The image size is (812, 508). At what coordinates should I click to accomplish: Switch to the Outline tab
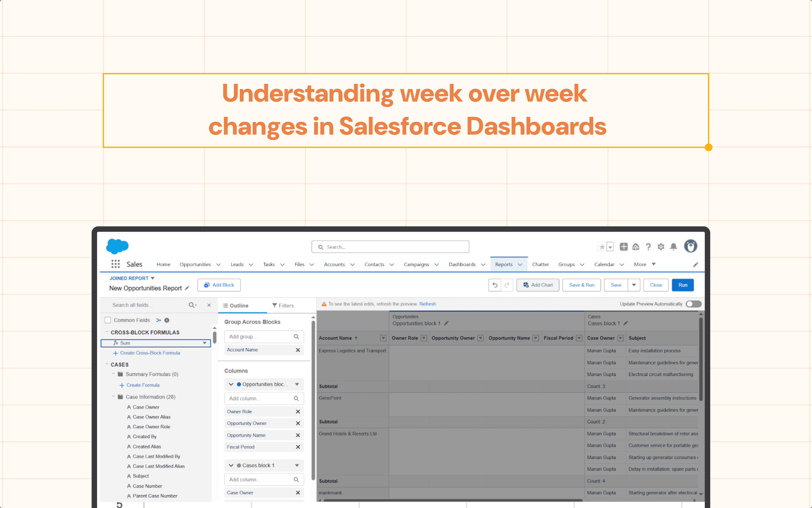pyautogui.click(x=236, y=305)
